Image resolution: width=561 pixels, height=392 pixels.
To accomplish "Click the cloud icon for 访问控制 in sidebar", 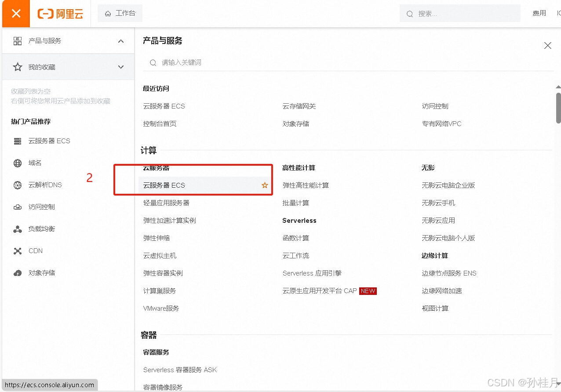I will point(18,207).
